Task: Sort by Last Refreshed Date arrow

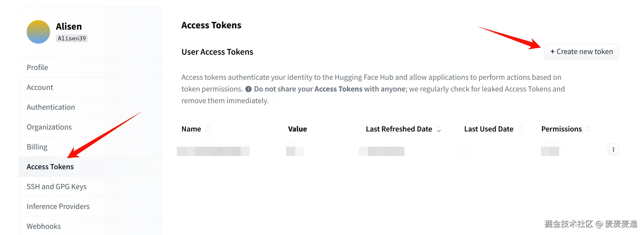Action: pos(439,129)
